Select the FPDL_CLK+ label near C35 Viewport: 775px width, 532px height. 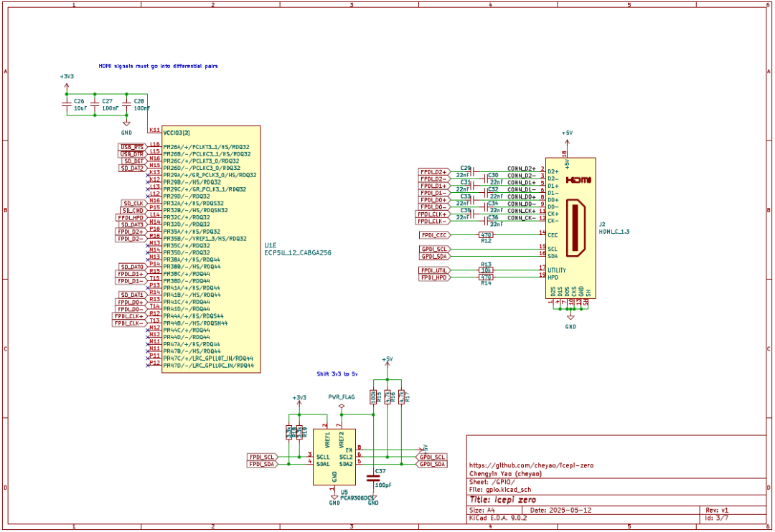432,213
